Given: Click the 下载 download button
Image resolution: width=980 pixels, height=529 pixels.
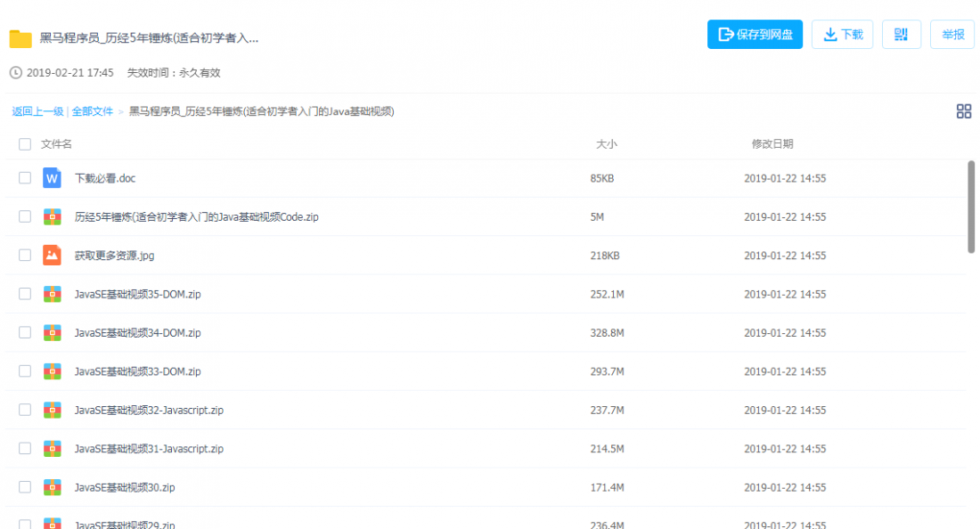Looking at the screenshot, I should pos(842,35).
